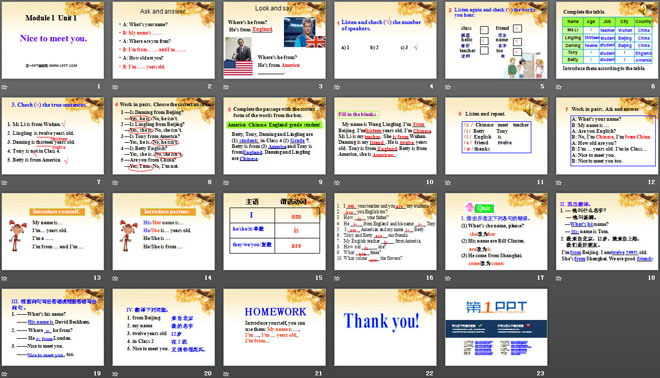This screenshot has width=660, height=378.
Task: Select the 'HOMEWORK' slide thumbnail
Action: 274,327
